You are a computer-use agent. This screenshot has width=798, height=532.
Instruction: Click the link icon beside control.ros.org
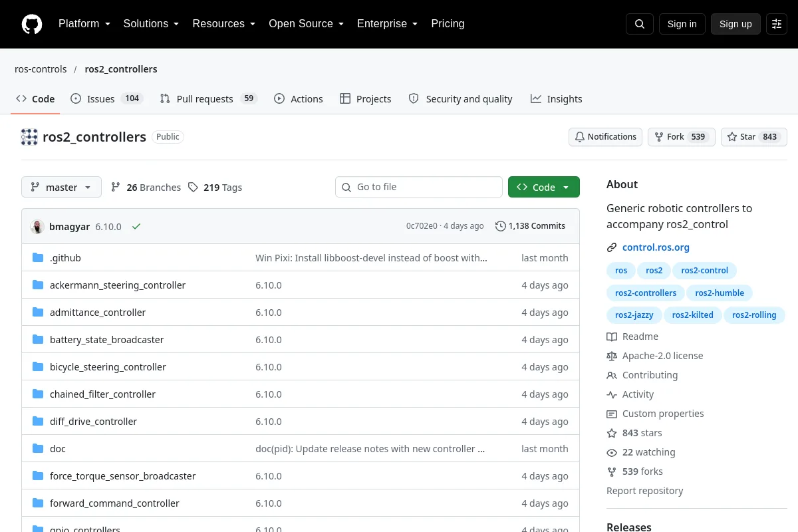pos(612,247)
